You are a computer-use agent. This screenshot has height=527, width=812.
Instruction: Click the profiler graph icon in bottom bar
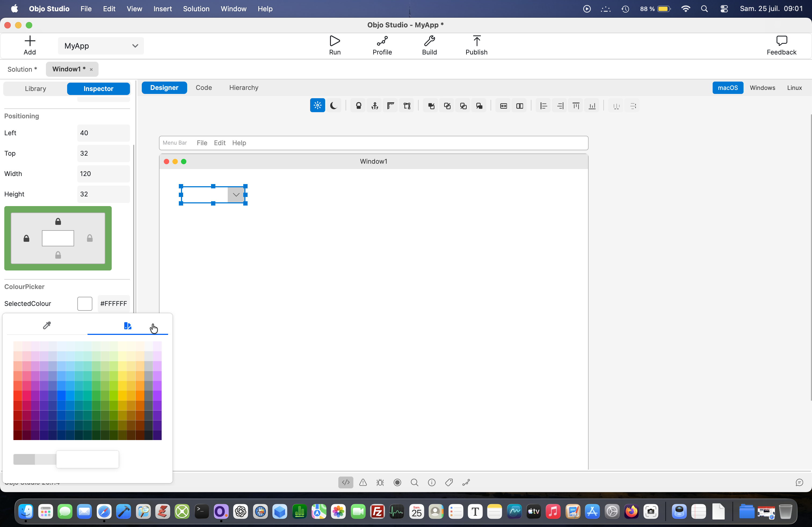466,482
